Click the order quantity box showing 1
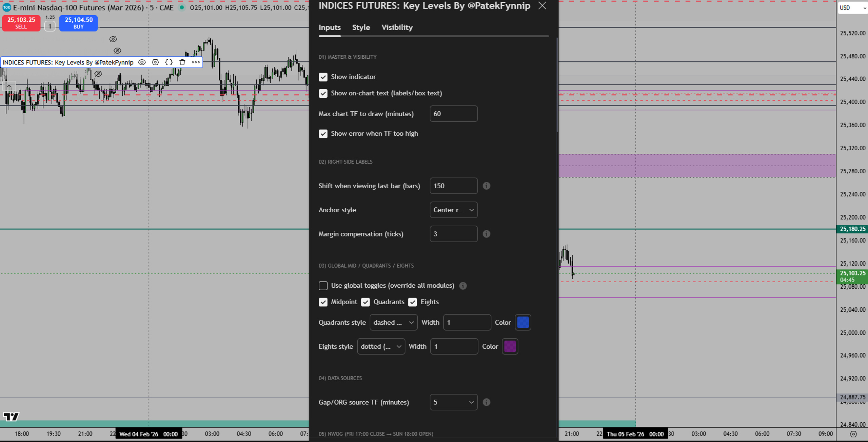The image size is (868, 442). 50,26
